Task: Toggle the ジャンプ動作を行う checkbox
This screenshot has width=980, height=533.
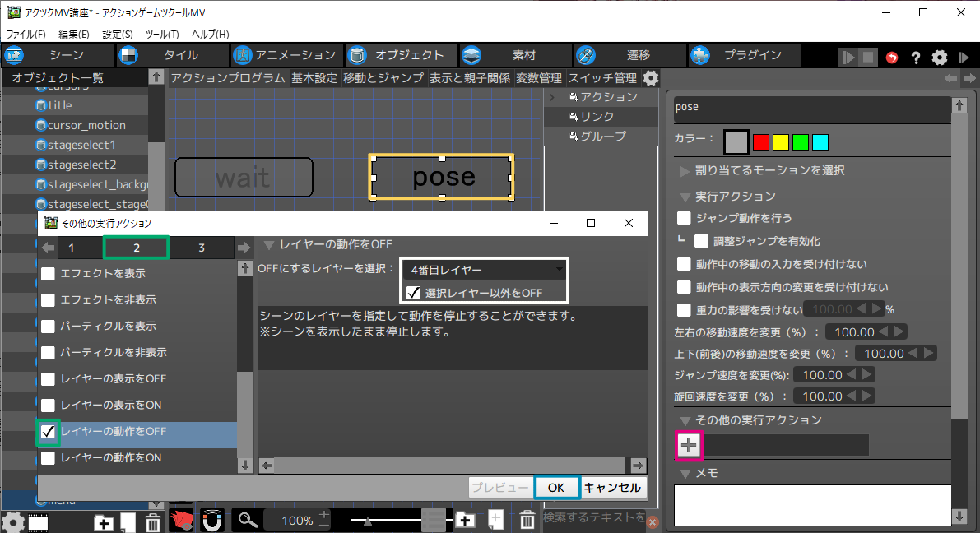Action: (x=684, y=218)
